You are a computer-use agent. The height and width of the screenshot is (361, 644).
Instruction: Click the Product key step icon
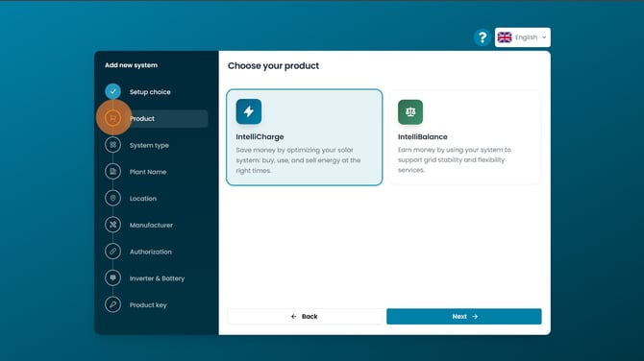pyautogui.click(x=112, y=304)
